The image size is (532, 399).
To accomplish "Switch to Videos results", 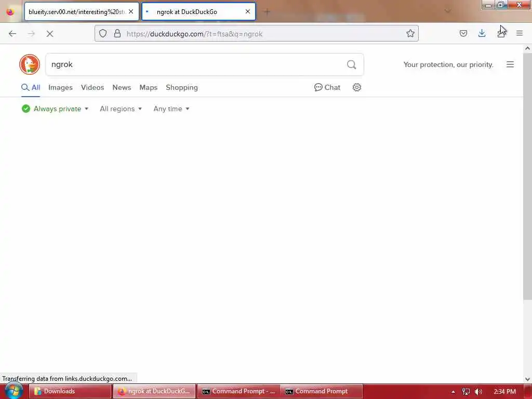I will tap(92, 87).
